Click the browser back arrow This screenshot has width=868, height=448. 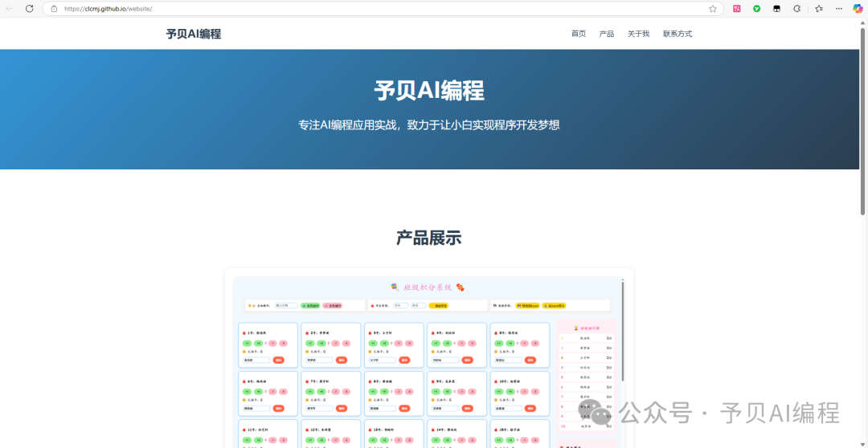click(x=10, y=8)
